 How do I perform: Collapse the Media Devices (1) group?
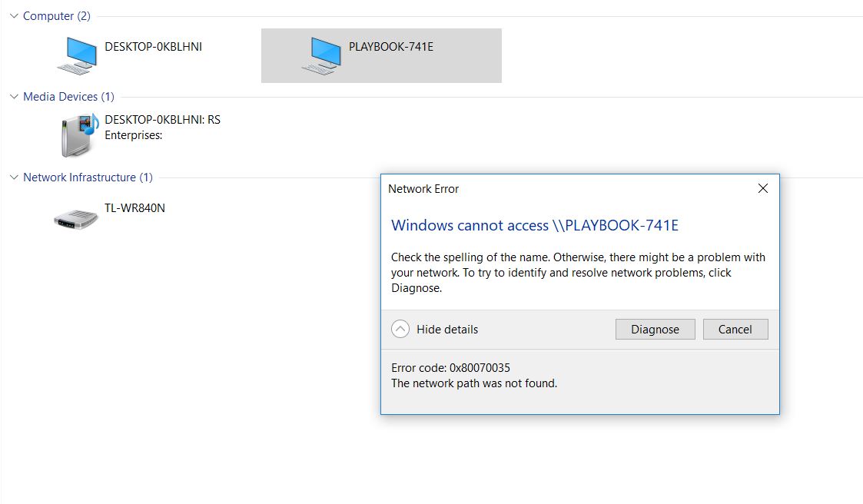[14, 97]
